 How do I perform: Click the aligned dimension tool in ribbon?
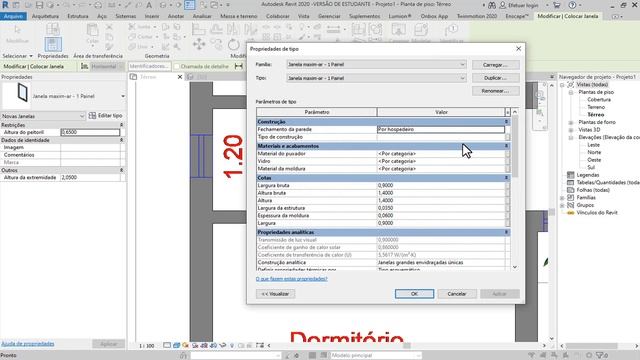[x=333, y=29]
